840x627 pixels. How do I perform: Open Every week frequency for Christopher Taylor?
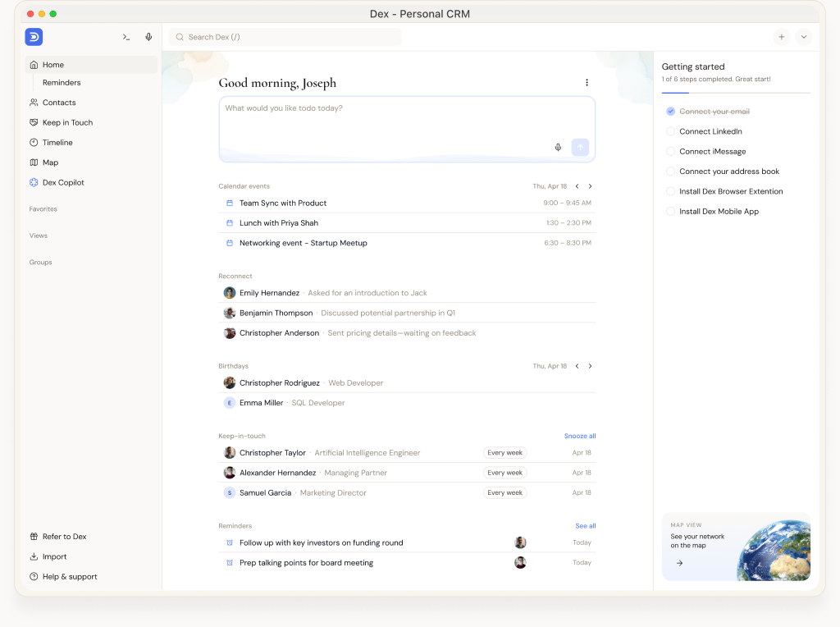pyautogui.click(x=504, y=453)
